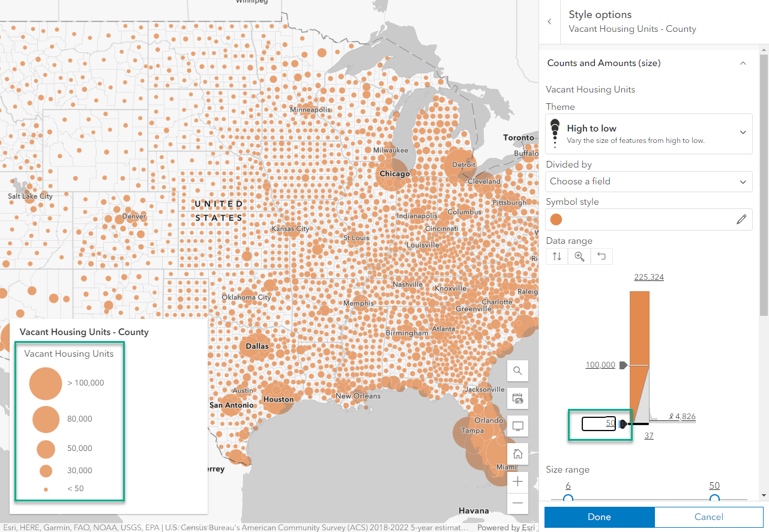Cancel the style changes
Screen dimensions: 769x532
coord(709,517)
